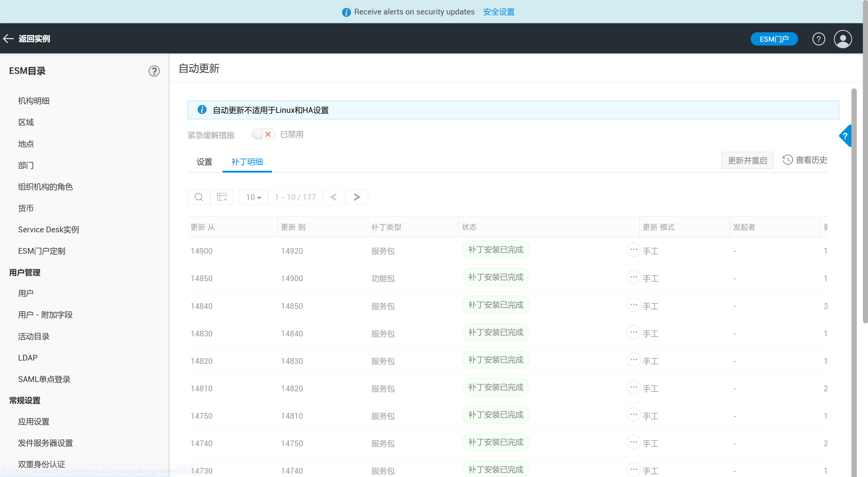Click the 更新并重启 button
The width and height of the screenshot is (868, 477).
coord(747,161)
